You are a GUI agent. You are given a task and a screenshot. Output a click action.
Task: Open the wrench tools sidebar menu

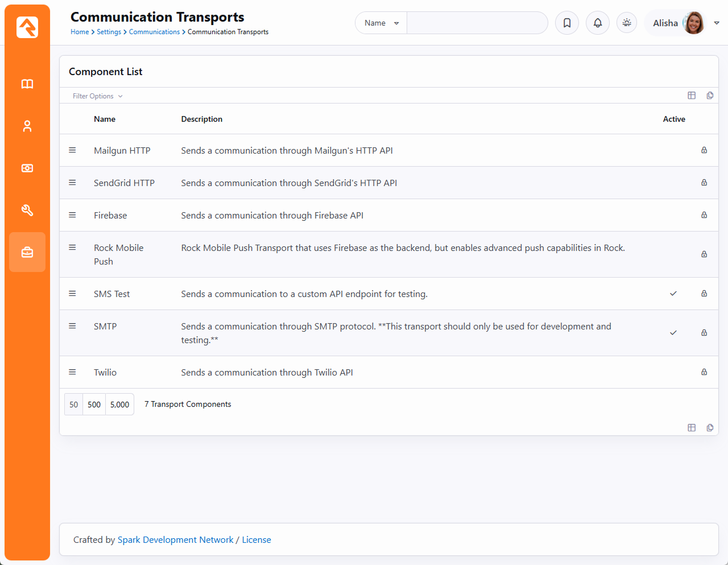(27, 211)
